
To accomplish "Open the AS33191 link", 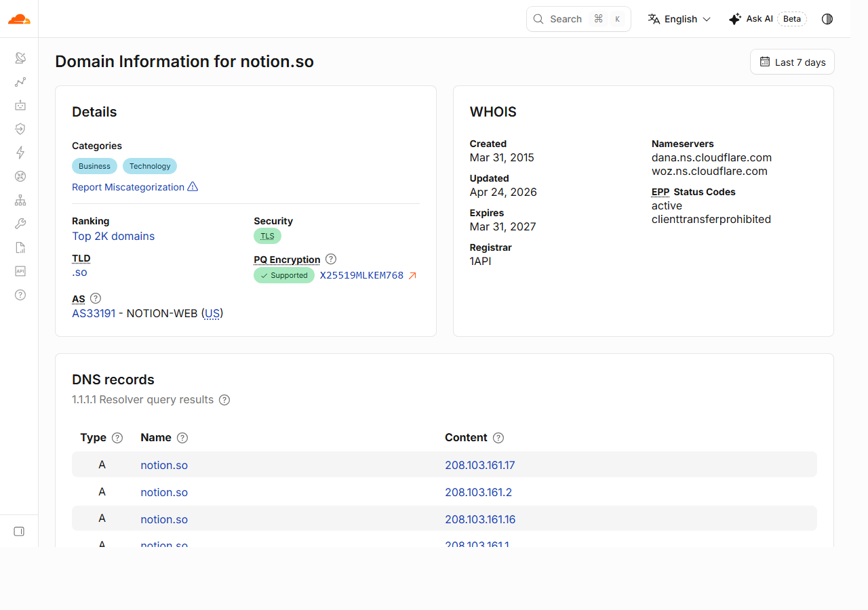I will (94, 313).
